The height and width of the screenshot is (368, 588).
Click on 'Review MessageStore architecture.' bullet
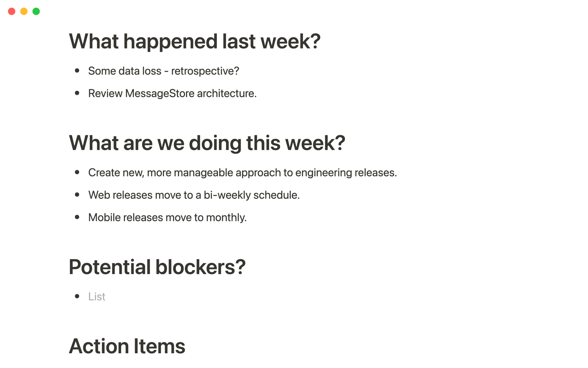coord(172,93)
